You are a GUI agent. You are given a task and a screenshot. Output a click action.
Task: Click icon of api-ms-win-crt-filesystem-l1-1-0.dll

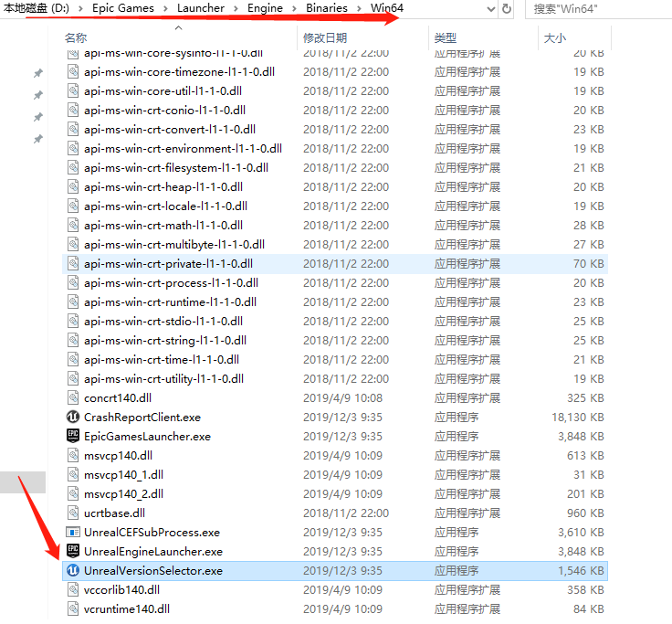(73, 168)
